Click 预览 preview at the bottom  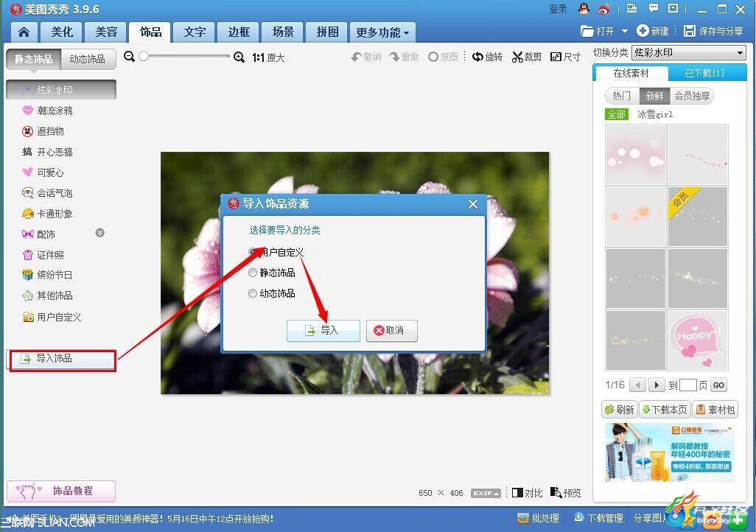click(x=566, y=492)
